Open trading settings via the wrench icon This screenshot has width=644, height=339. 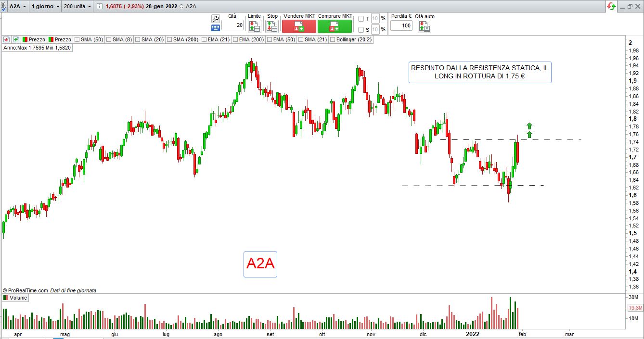click(x=216, y=18)
